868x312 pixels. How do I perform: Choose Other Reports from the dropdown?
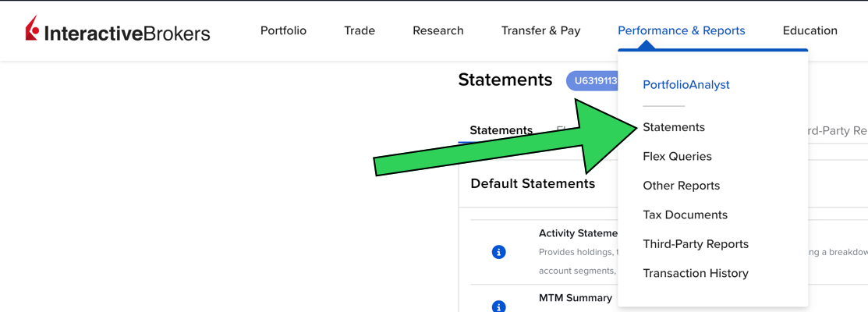coord(682,186)
